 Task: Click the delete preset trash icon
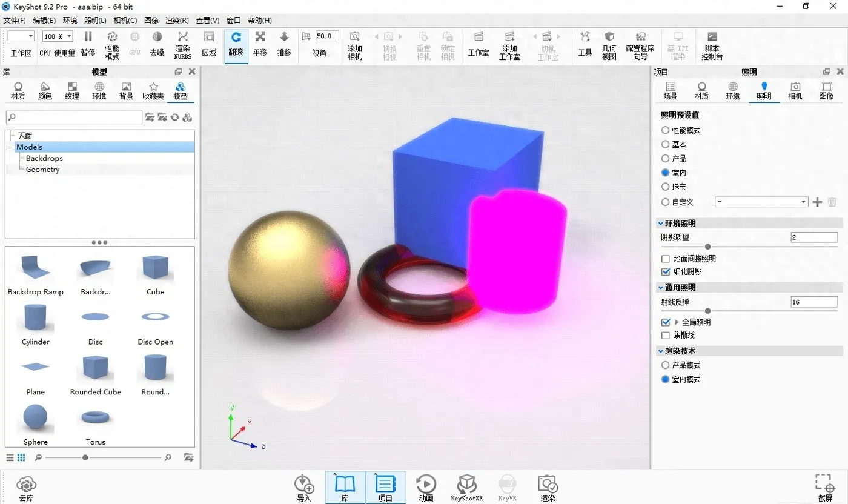[x=832, y=202]
